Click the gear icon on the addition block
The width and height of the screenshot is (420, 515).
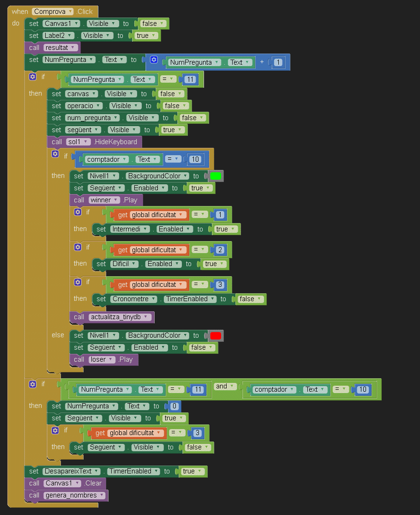click(x=154, y=60)
